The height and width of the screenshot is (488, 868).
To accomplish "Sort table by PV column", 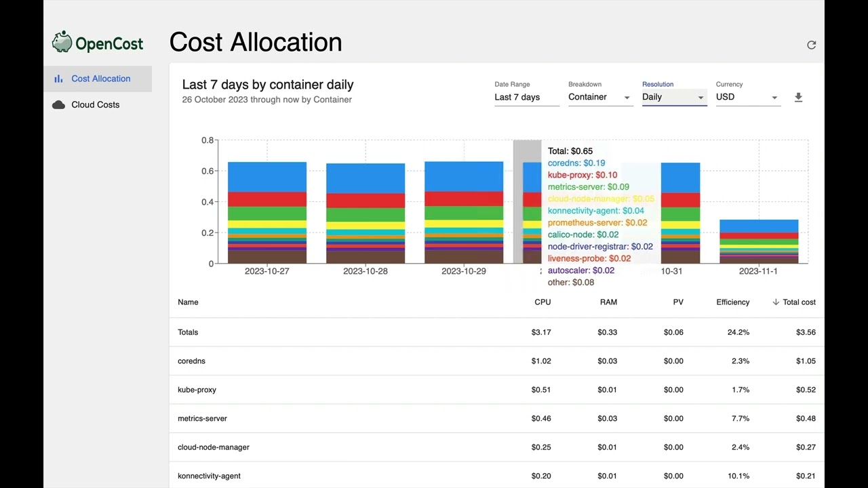I will pos(678,302).
